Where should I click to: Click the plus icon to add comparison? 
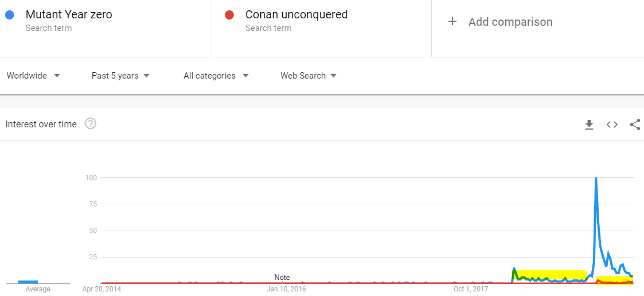[452, 21]
